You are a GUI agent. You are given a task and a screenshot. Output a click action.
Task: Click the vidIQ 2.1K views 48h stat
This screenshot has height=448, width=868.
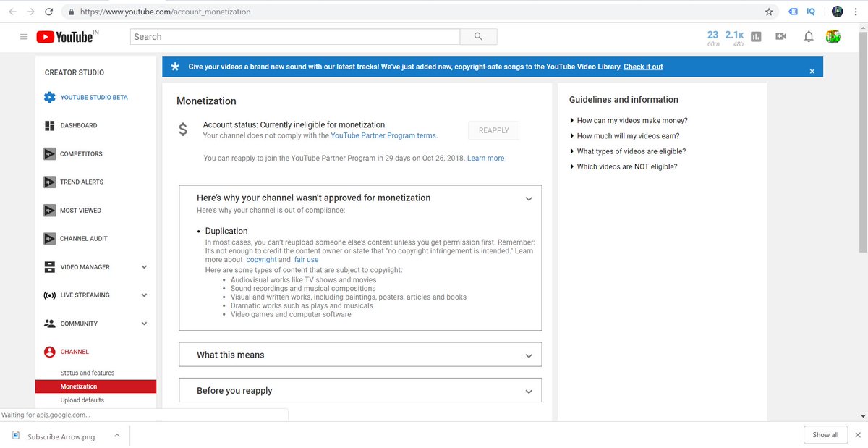pos(735,38)
